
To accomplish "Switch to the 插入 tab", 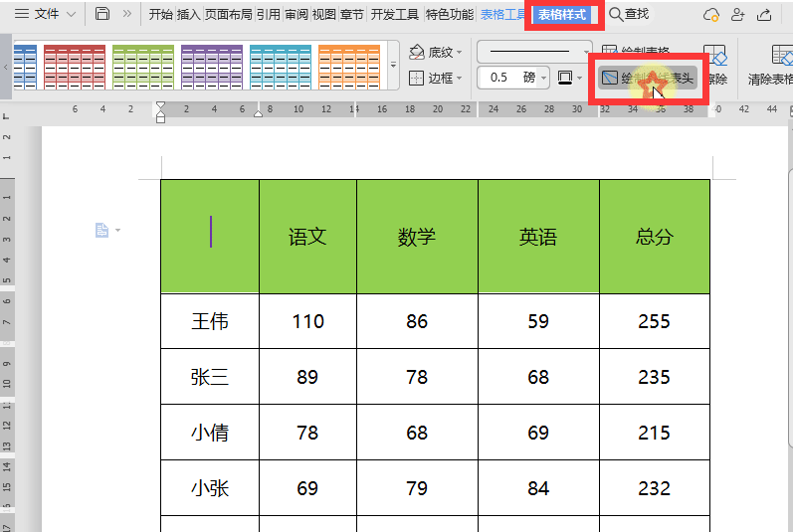I will point(188,15).
